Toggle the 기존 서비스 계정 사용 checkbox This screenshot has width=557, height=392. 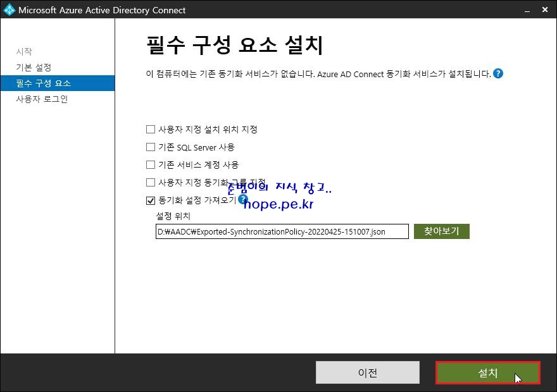(151, 164)
